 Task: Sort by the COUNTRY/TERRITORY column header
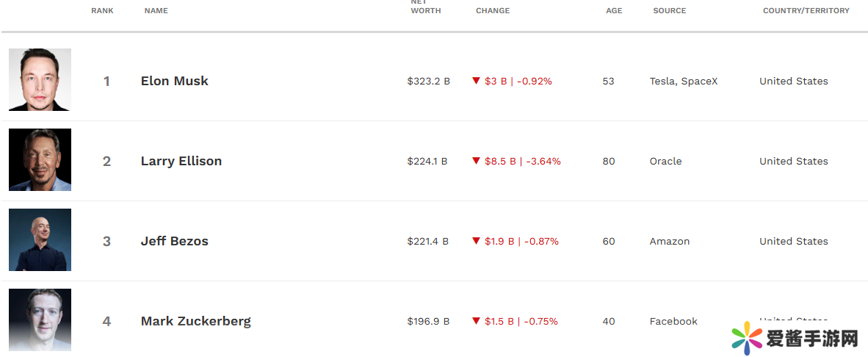[806, 11]
